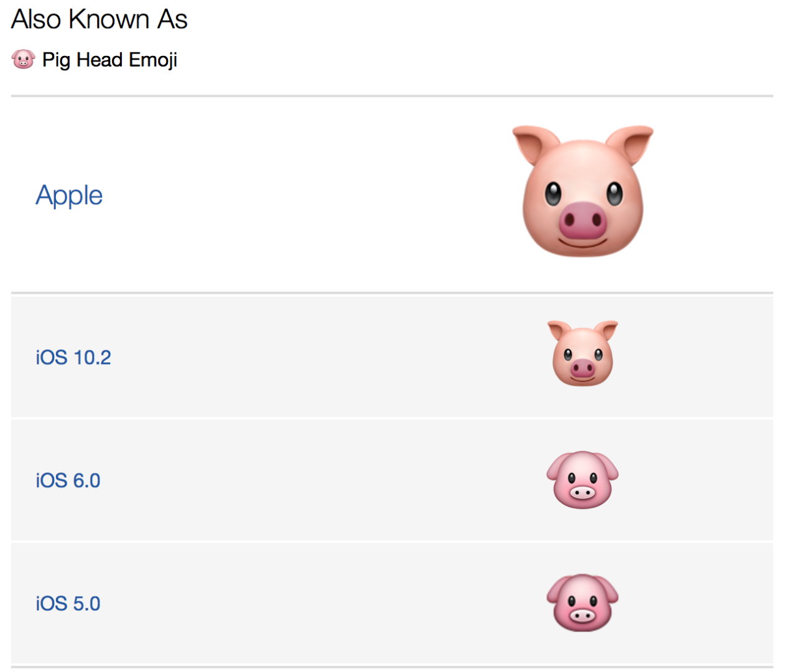Click the pink snout of the large Apple pig
The width and height of the screenshot is (785, 672).
tap(582, 221)
